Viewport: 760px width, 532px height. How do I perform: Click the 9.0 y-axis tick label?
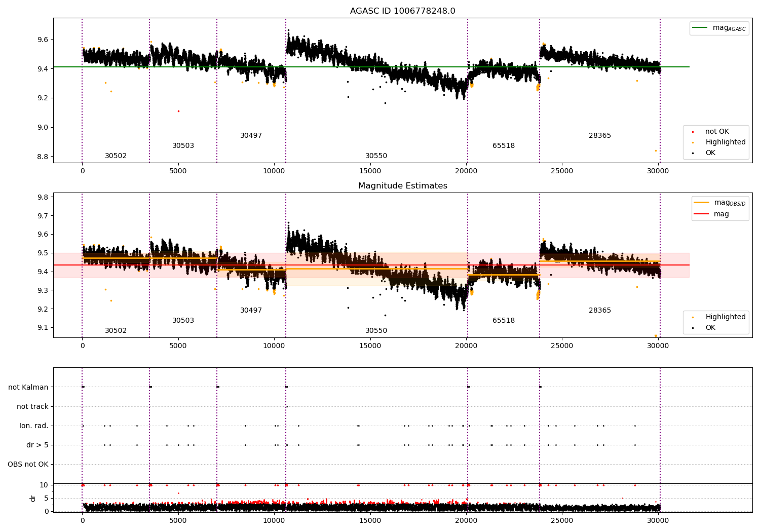tap(43, 128)
